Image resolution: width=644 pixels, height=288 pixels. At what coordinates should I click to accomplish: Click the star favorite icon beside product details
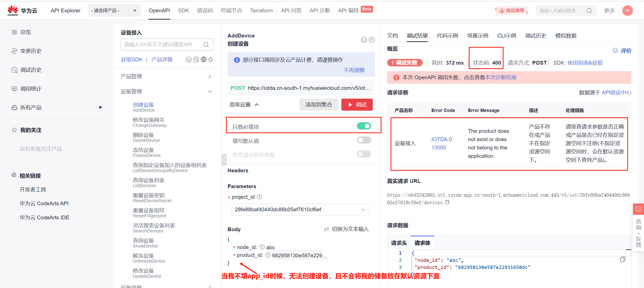click(211, 60)
